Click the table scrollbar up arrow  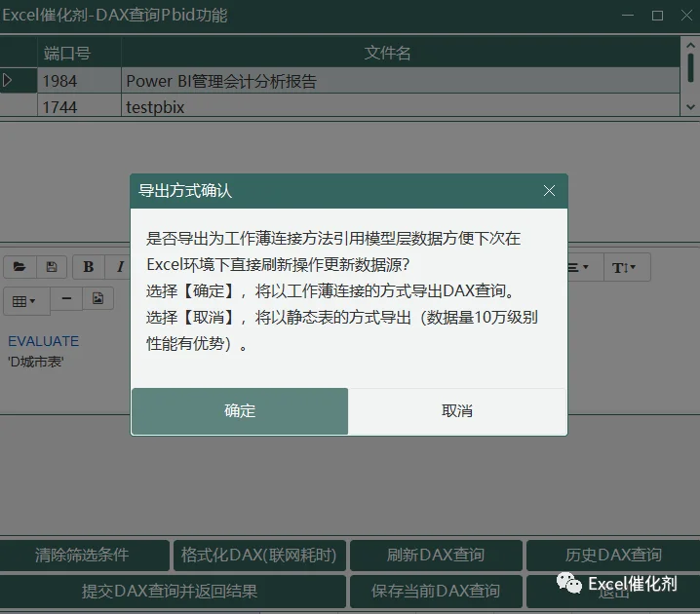click(x=690, y=45)
